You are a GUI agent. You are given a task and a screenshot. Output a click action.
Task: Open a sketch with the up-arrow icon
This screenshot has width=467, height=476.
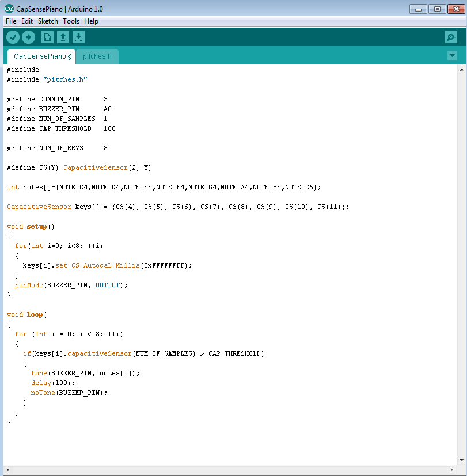tap(63, 37)
